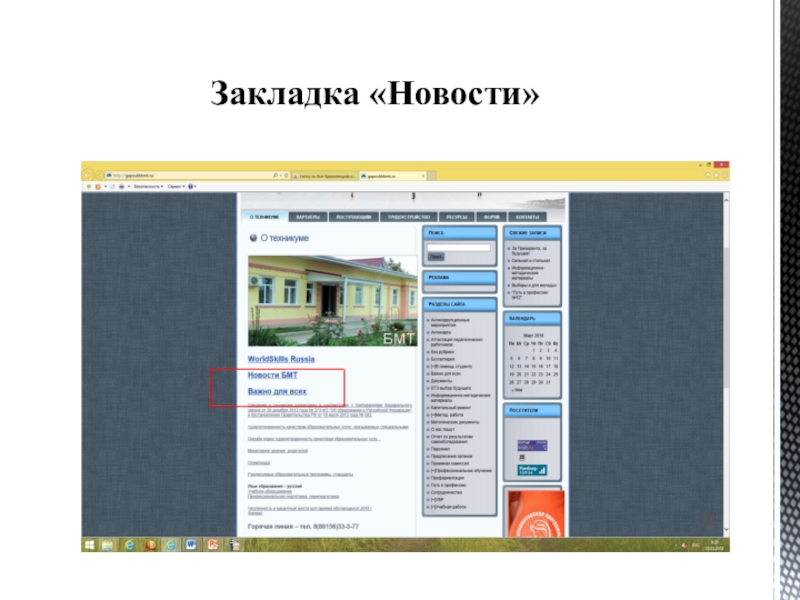Viewport: 800px width, 600px height.
Task: Click the Tools gear icon at browser top right
Action: point(724,175)
